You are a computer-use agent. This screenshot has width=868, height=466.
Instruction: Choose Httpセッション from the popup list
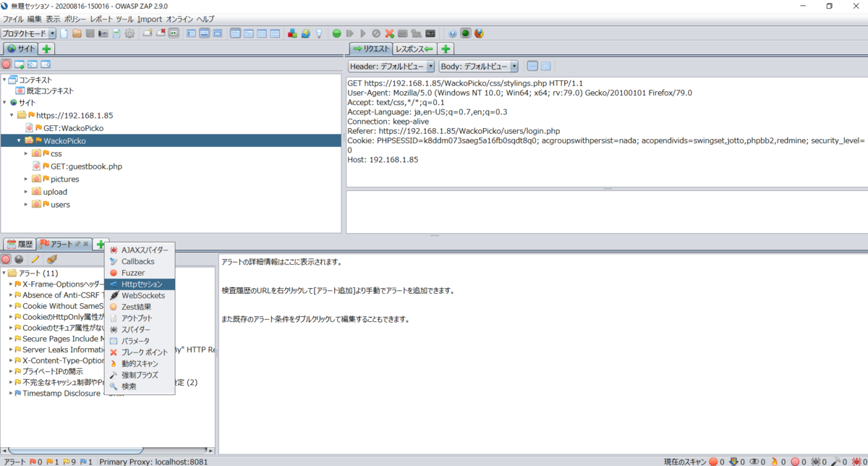pos(139,284)
